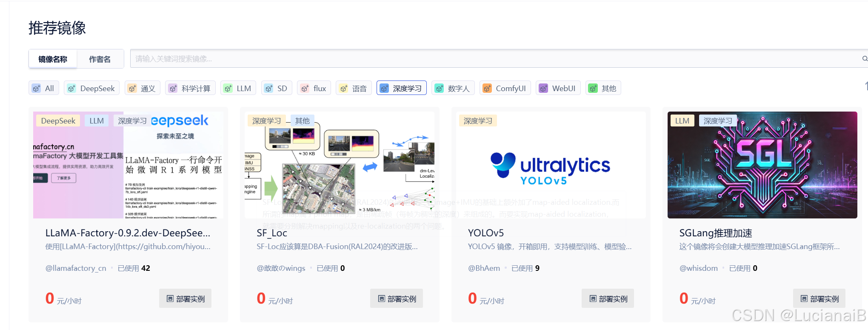
Task: Click the 其他 filter tag icon
Action: pyautogui.click(x=593, y=88)
